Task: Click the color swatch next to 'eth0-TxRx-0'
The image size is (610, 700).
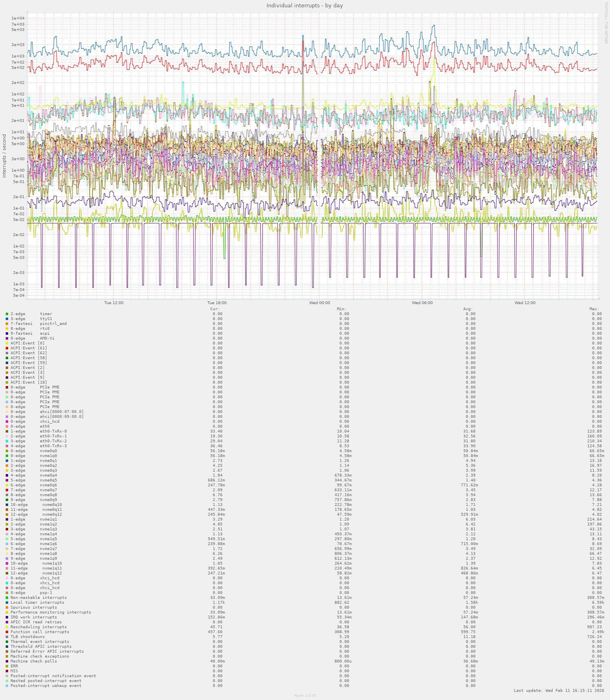Action: 7,431
